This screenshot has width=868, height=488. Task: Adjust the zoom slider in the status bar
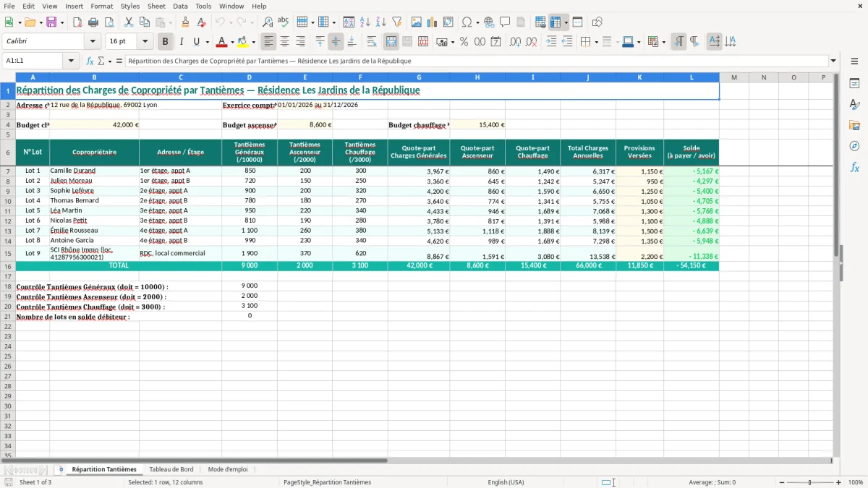click(809, 482)
